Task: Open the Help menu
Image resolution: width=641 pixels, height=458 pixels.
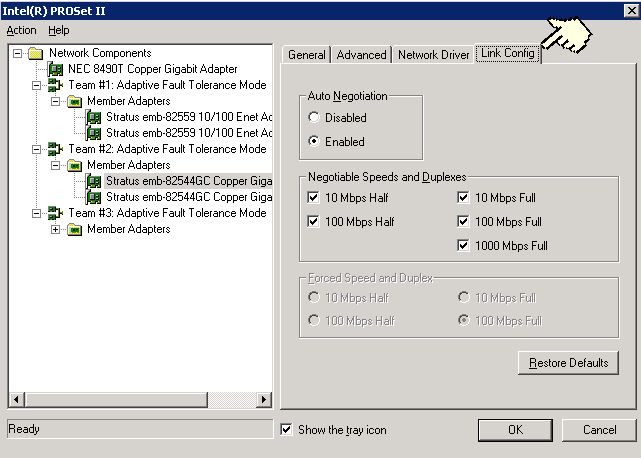Action: click(58, 30)
